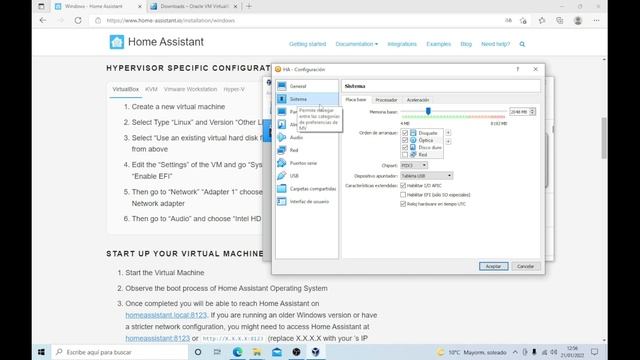This screenshot has height=360, width=640.
Task: Follow the homeassistant:8123 link
Action: pos(158,338)
